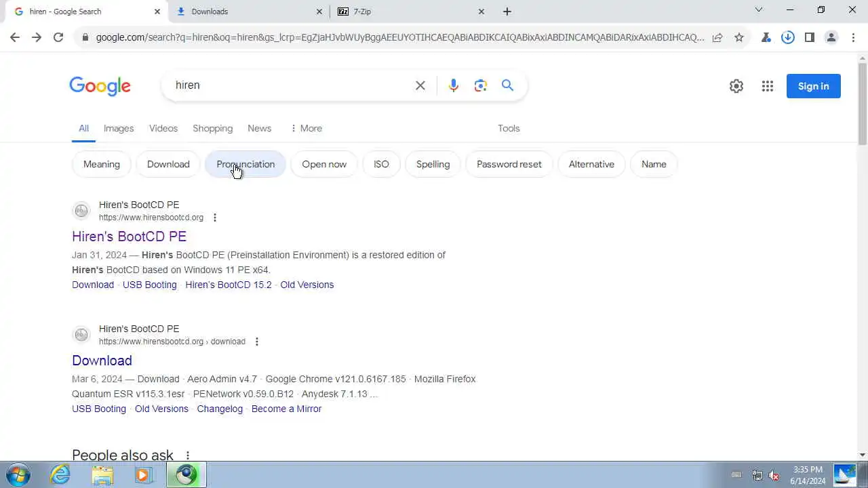Clear the search box with X icon
Screen dimensions: 868x488
point(420,85)
